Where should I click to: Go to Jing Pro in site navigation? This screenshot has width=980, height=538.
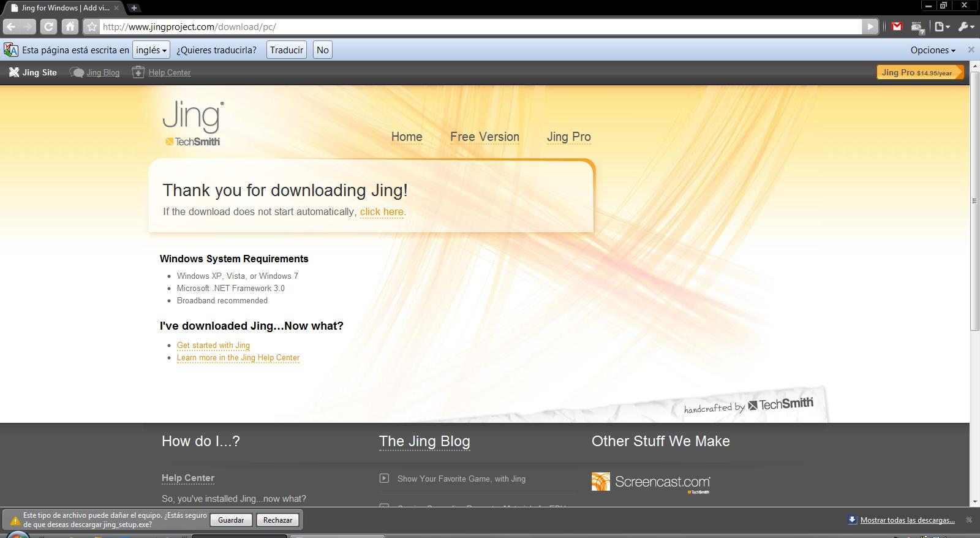click(568, 137)
